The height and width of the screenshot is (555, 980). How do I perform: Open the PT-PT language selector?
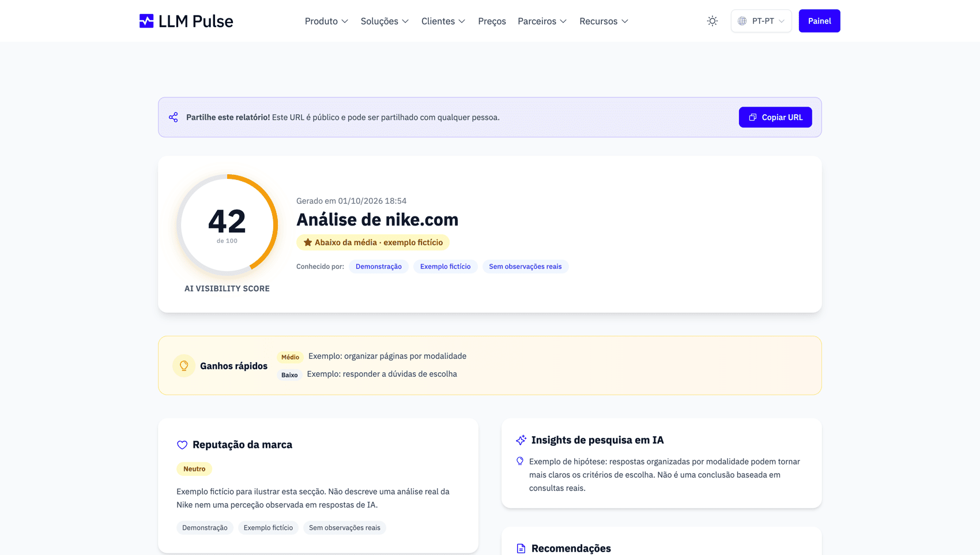pos(762,21)
